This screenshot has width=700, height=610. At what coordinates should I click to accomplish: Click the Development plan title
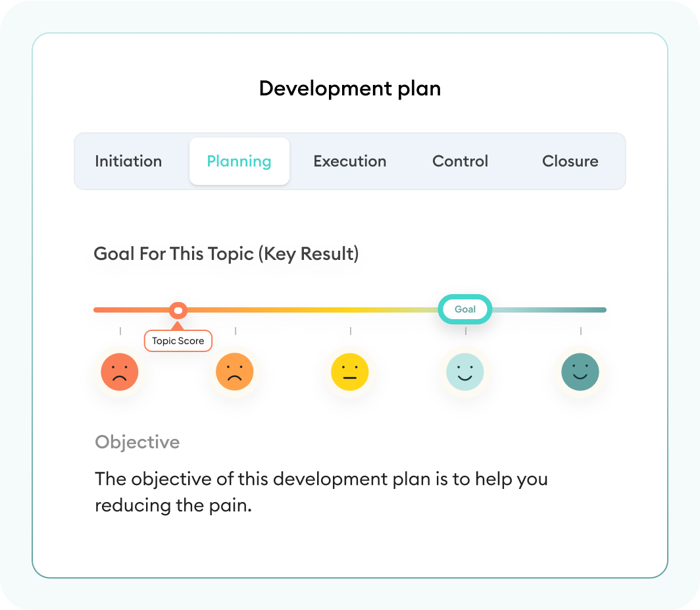tap(349, 88)
